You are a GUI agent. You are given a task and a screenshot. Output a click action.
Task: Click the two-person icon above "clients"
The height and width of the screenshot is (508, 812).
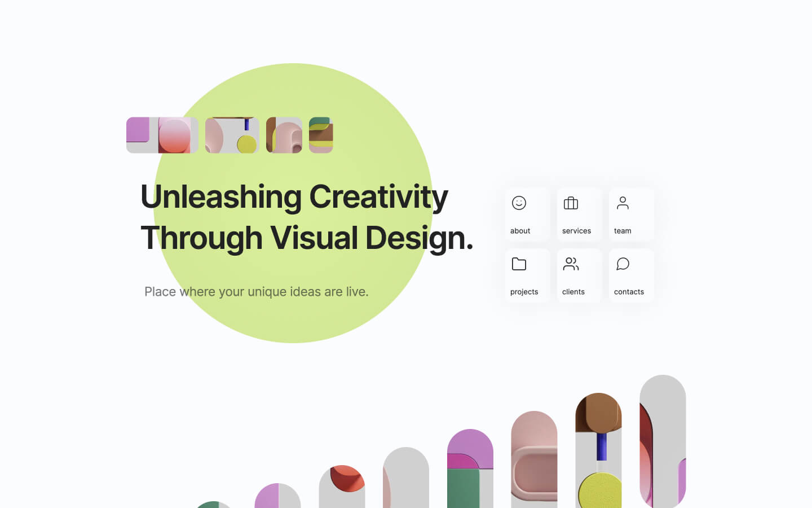[571, 264]
